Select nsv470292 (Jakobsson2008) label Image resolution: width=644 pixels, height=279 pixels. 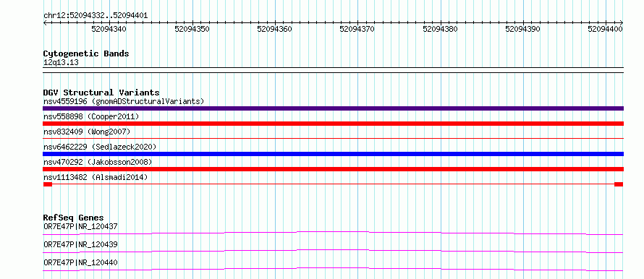tap(98, 162)
